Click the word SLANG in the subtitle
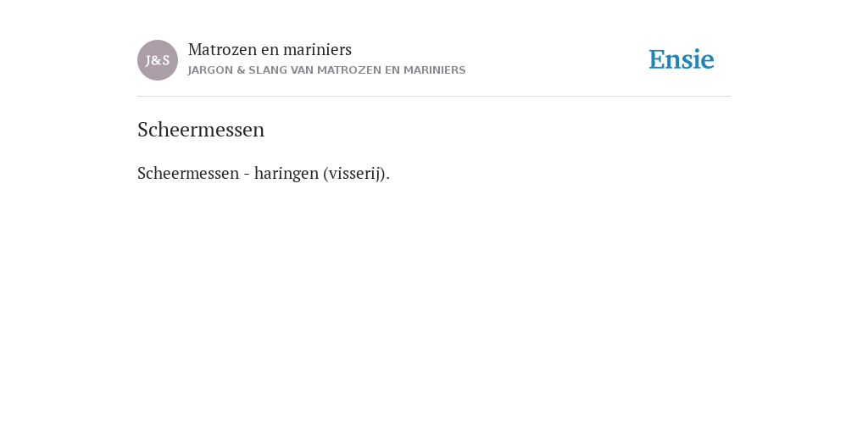The image size is (868, 434). [268, 70]
